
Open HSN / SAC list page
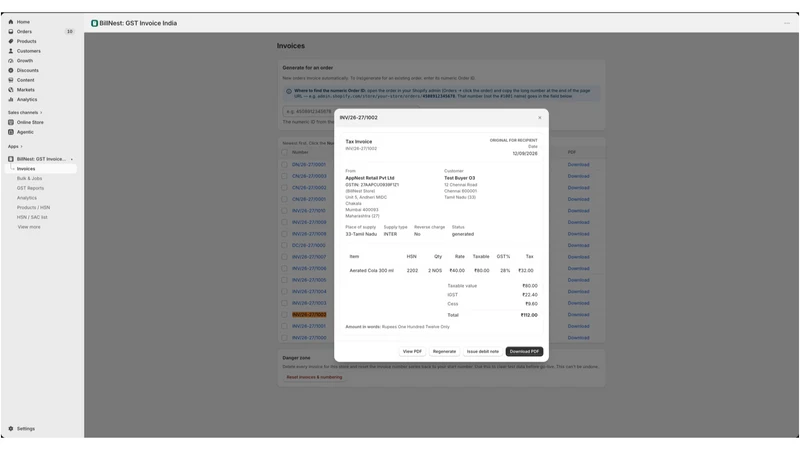pos(32,217)
